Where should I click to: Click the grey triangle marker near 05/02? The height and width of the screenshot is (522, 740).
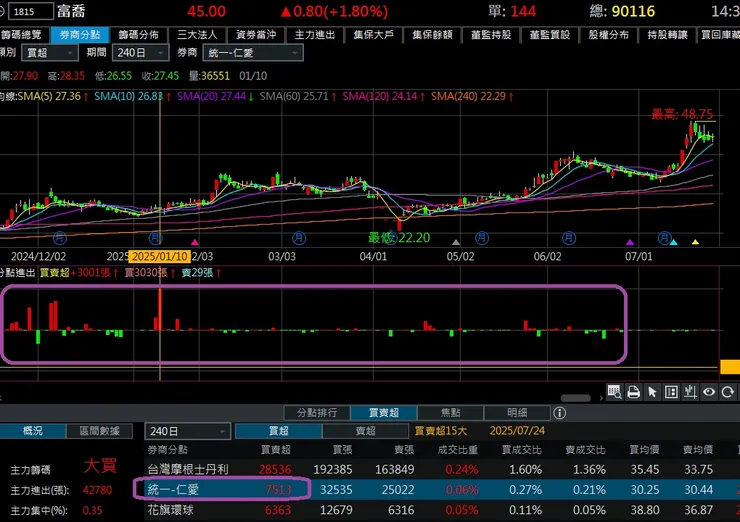click(x=455, y=242)
